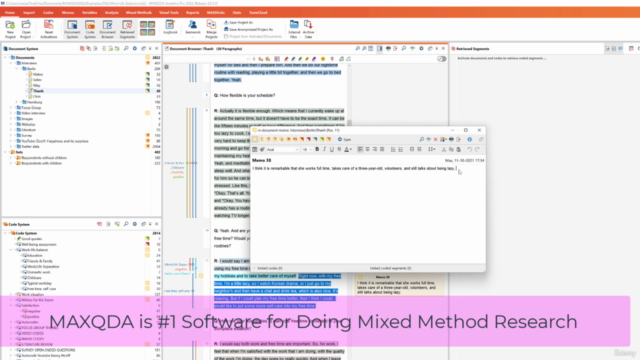The image size is (640, 360).
Task: Choose the red highlight coding marker
Action: pyautogui.click(x=286, y=59)
